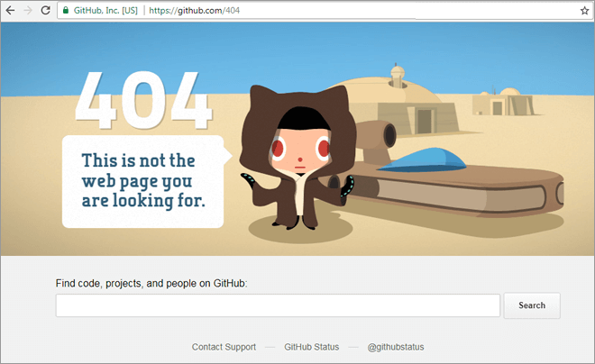Image resolution: width=595 pixels, height=364 pixels.
Task: View the GitHub, Inc. [US] certificate label
Action: coord(105,11)
